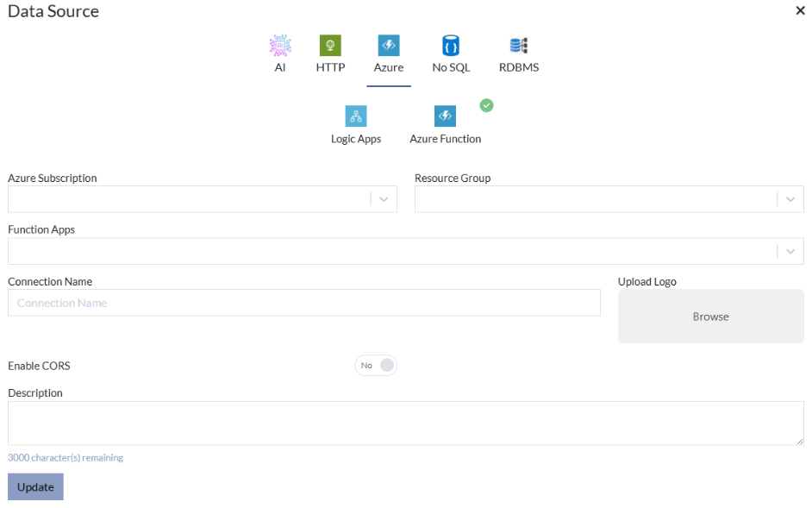Switch to the RDBMS tab label
The height and width of the screenshot is (508, 812).
519,67
